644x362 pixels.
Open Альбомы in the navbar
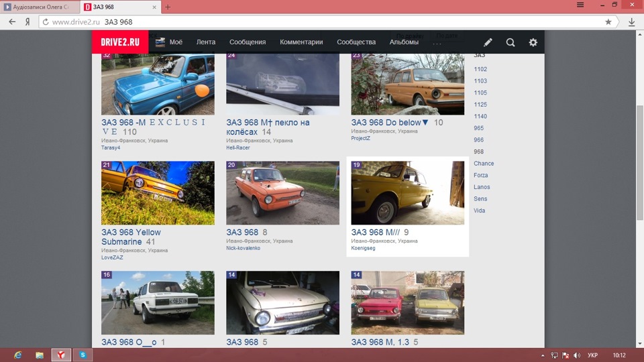pyautogui.click(x=404, y=42)
